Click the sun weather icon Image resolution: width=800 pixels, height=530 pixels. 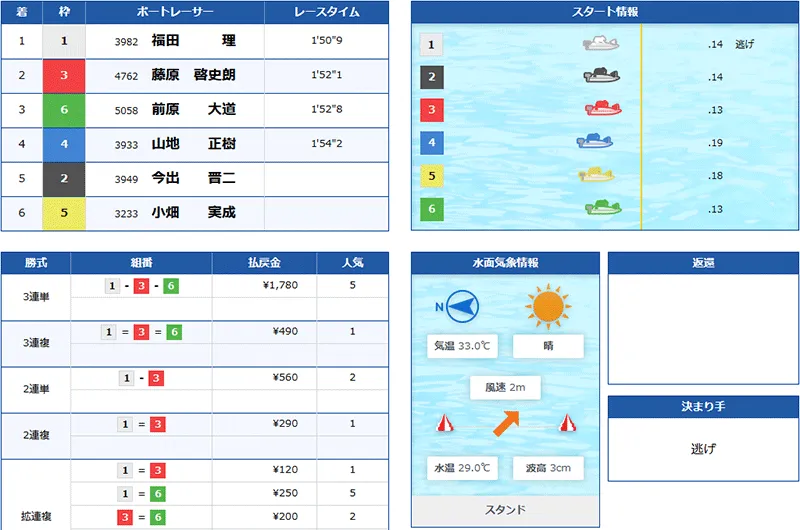[548, 306]
